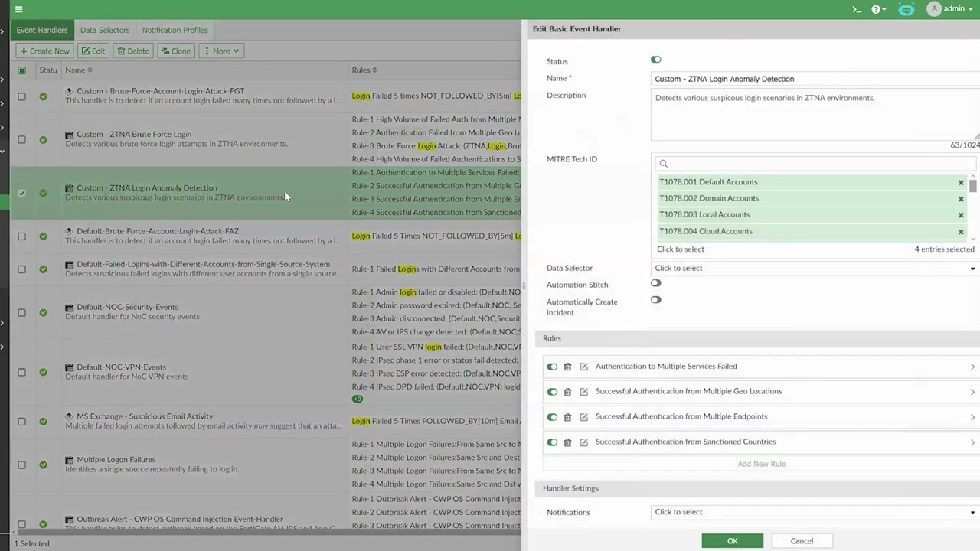Viewport: 980px width, 551px height.
Task: Remove T1078.004 Cloud Accounts entry
Action: click(x=961, y=232)
